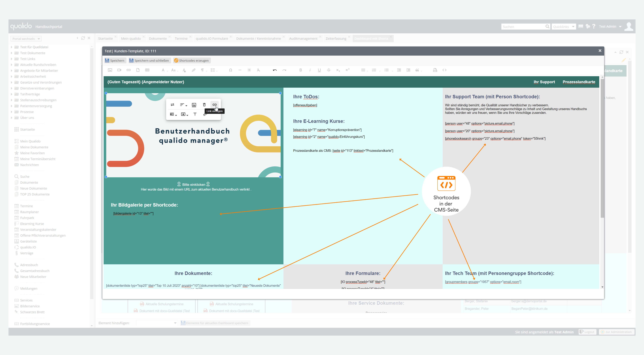Open the Zeiterfassung tab
The height and width of the screenshot is (355, 644).
point(336,39)
